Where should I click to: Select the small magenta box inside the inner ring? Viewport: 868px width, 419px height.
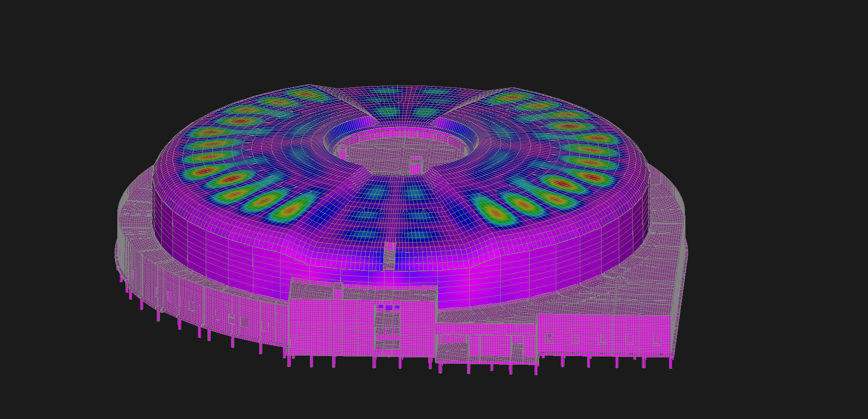(415, 166)
